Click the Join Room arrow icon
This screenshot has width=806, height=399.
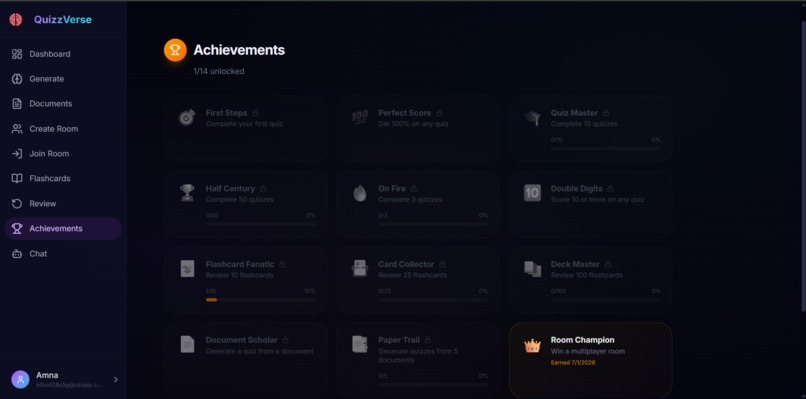[x=17, y=153]
